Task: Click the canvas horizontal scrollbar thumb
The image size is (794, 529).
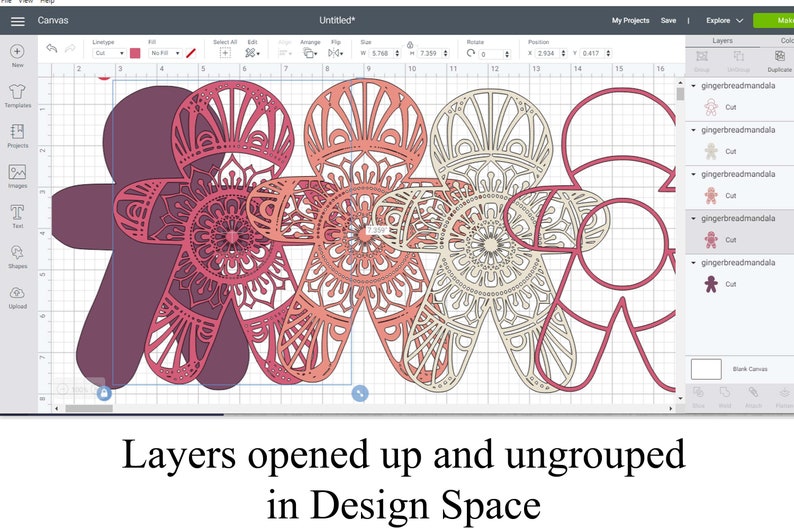Action: click(89, 408)
